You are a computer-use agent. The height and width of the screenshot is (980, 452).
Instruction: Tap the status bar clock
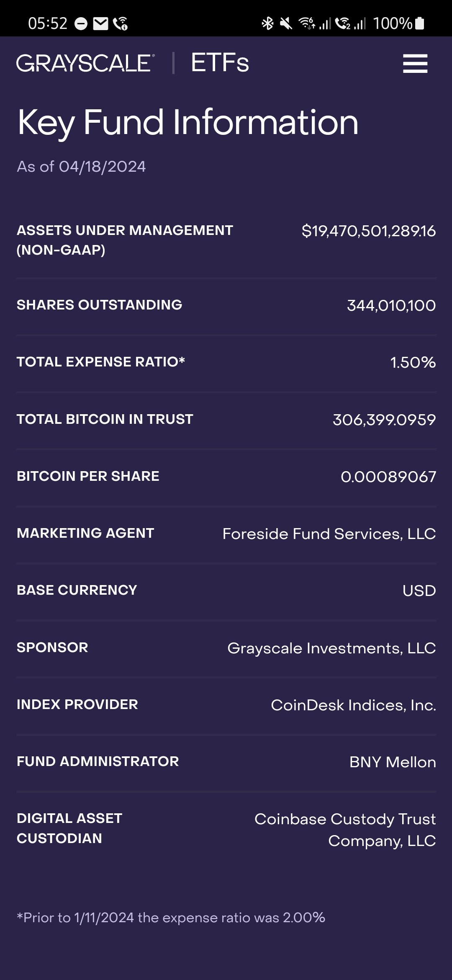(48, 23)
